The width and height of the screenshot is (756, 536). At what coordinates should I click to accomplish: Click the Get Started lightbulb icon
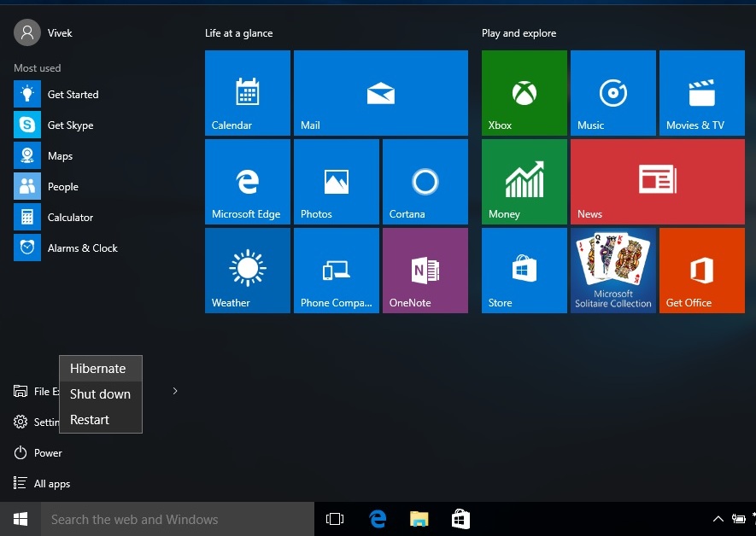(x=27, y=94)
